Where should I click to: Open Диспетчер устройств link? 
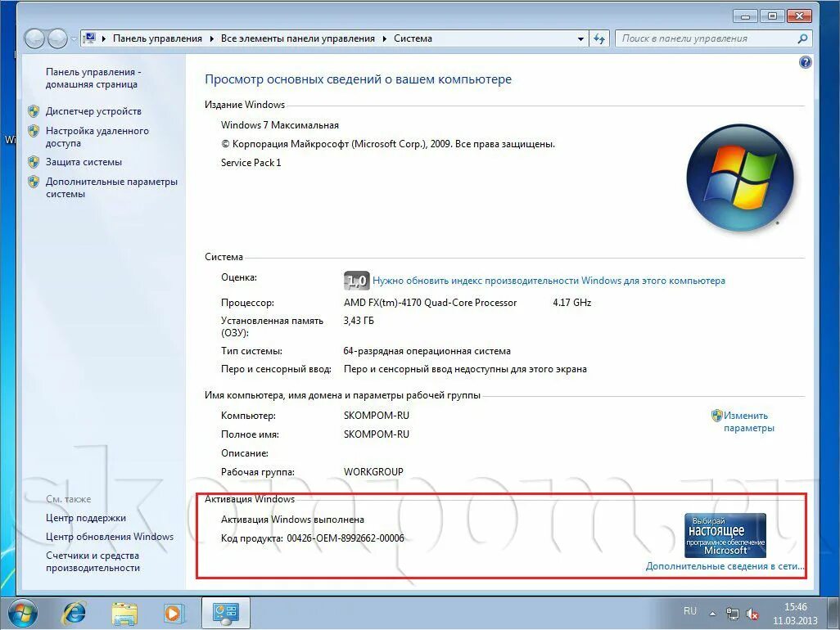[x=94, y=111]
